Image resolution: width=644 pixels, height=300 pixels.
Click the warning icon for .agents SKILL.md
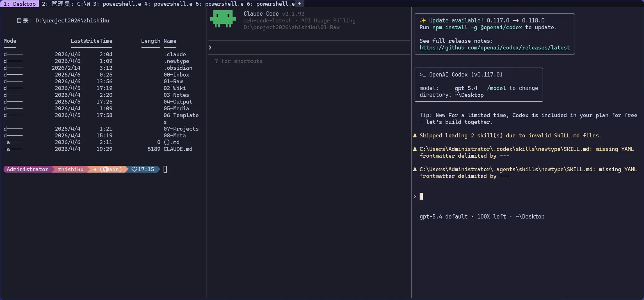415,169
